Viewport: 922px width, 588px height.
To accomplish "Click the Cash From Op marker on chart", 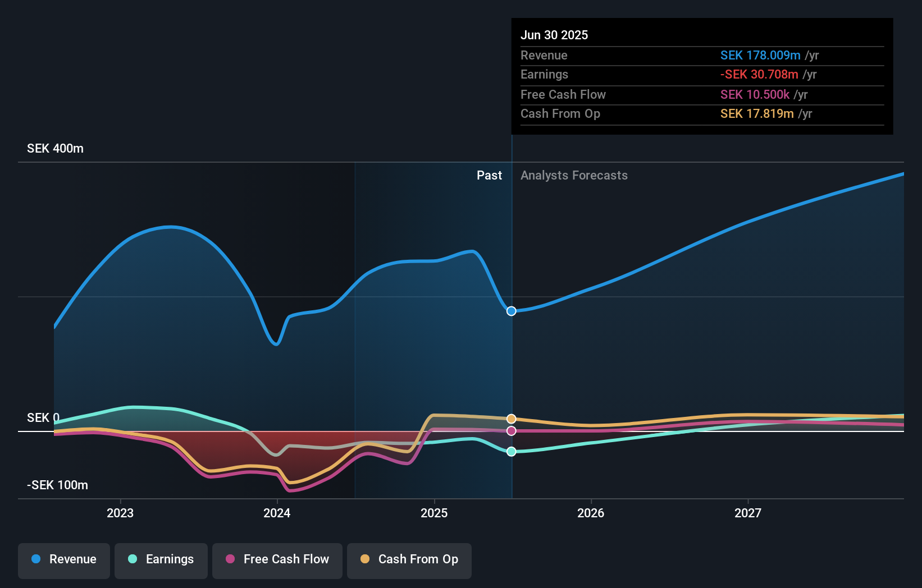I will coord(511,418).
